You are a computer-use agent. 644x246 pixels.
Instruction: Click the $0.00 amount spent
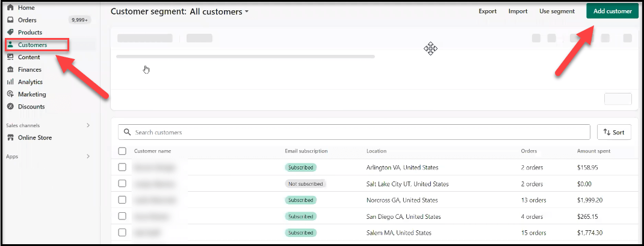click(x=585, y=184)
